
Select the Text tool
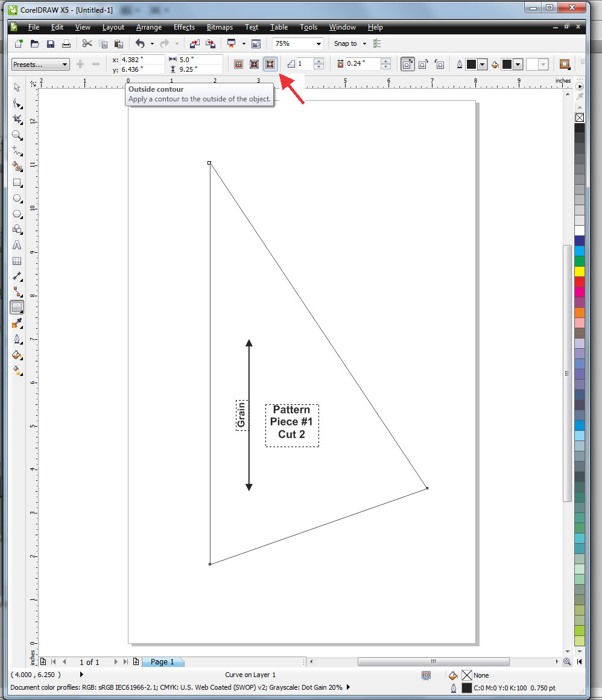pos(17,245)
